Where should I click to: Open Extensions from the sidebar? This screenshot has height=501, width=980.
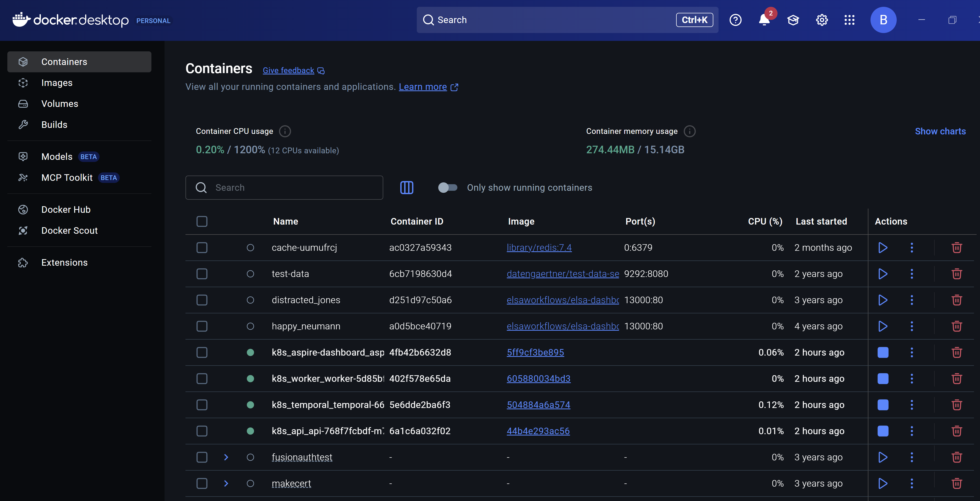tap(64, 262)
